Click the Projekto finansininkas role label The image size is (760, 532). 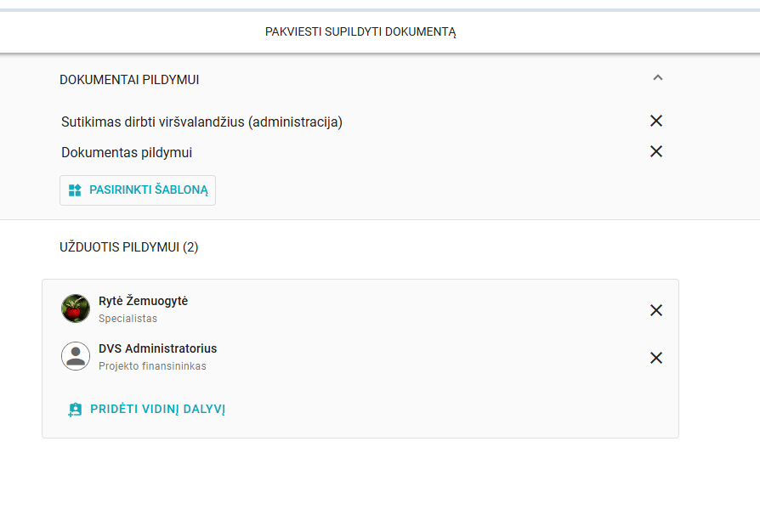pos(152,366)
